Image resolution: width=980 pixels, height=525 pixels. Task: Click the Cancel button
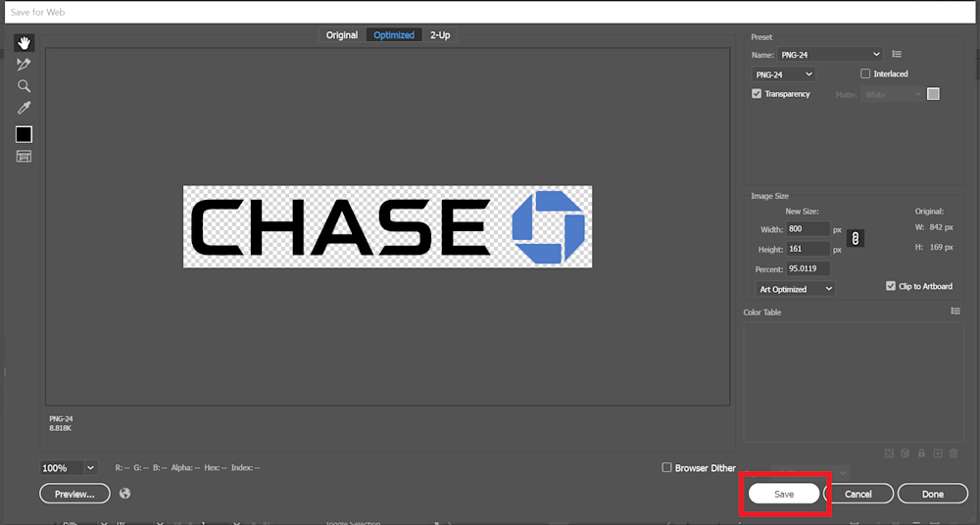[858, 494]
